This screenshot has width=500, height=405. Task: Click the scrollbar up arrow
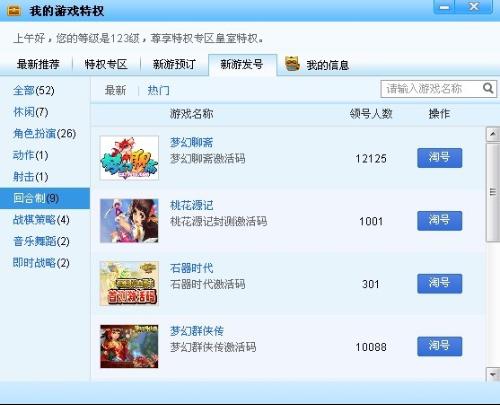492,134
